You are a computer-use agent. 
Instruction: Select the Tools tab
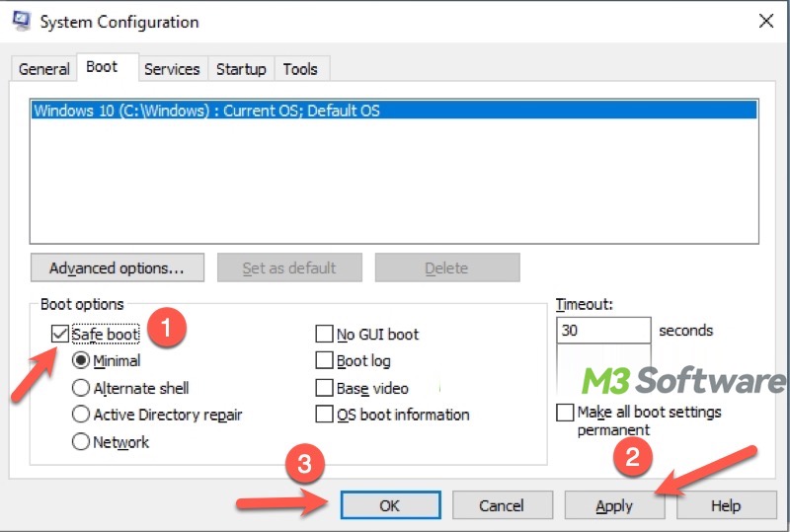[x=300, y=69]
